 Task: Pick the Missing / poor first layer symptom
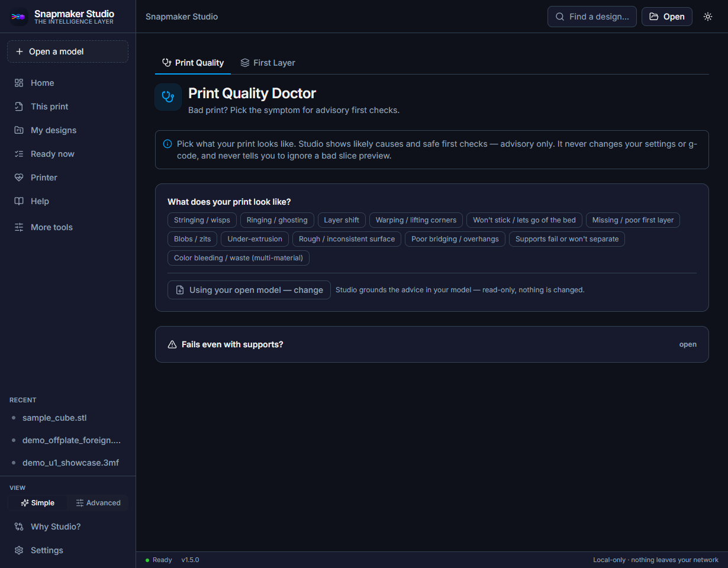(633, 220)
